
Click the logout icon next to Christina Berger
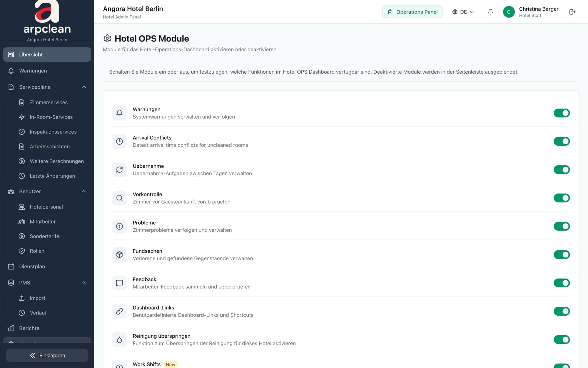pyautogui.click(x=572, y=12)
